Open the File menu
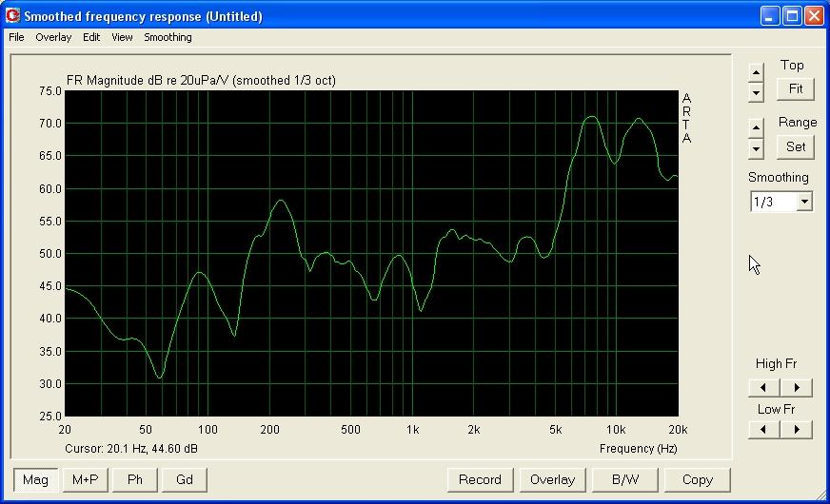830x504 pixels. [16, 37]
